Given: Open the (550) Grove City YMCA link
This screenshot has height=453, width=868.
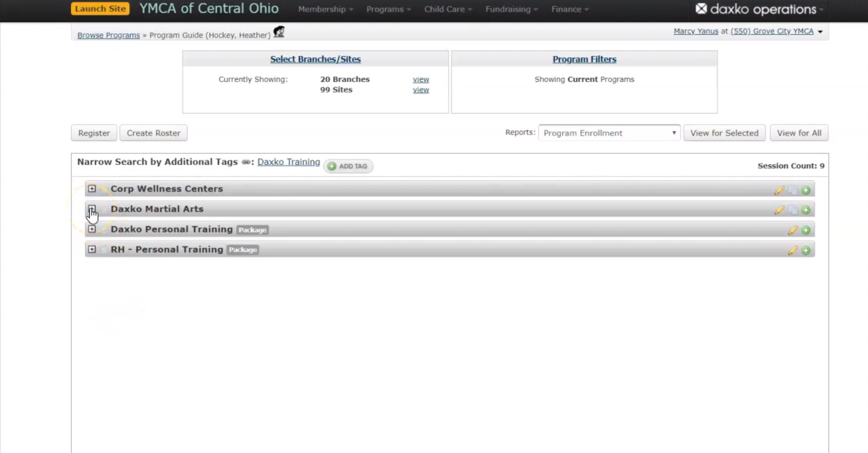Looking at the screenshot, I should point(772,31).
